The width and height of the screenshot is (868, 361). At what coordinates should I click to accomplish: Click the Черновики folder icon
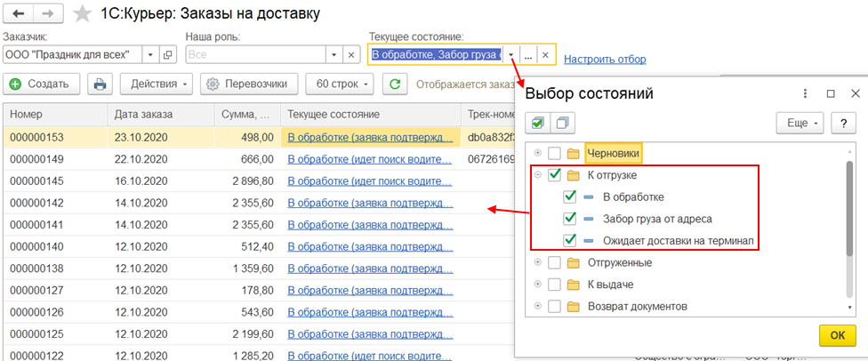point(573,153)
